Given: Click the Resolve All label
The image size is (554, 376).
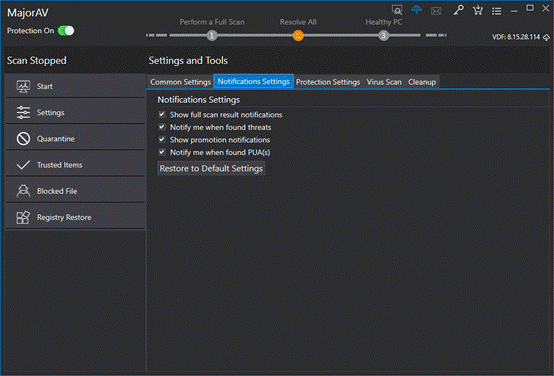Looking at the screenshot, I should pyautogui.click(x=298, y=22).
